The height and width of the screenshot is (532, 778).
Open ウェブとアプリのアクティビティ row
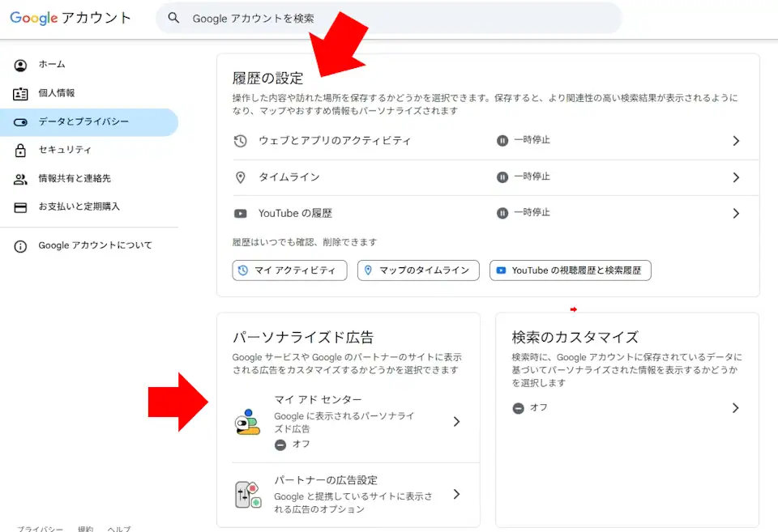pos(495,141)
